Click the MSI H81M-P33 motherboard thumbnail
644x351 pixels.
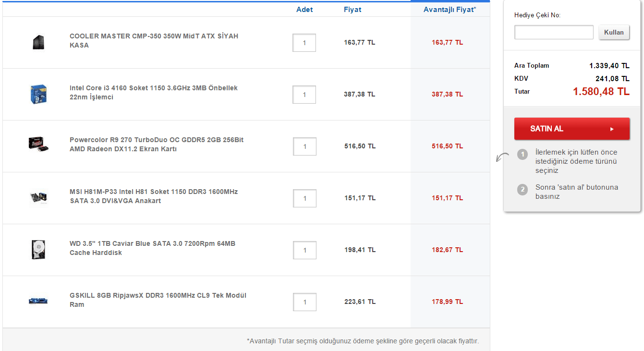pyautogui.click(x=38, y=198)
